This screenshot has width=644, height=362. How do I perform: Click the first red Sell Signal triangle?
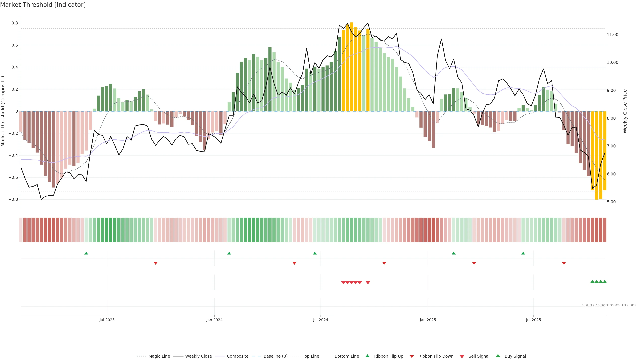(343, 283)
